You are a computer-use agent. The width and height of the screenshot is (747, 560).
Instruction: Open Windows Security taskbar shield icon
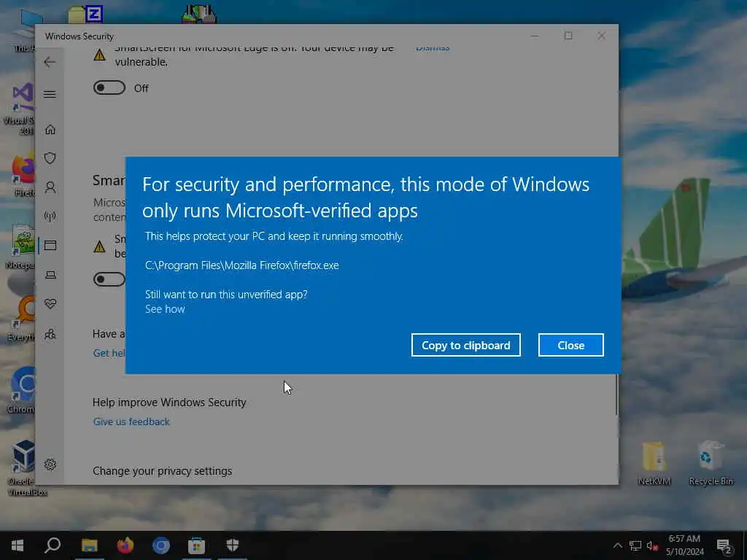(x=233, y=545)
